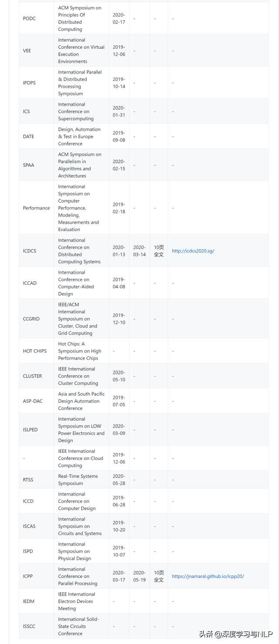Click ICPP notification date 2020-05-19

139,576
